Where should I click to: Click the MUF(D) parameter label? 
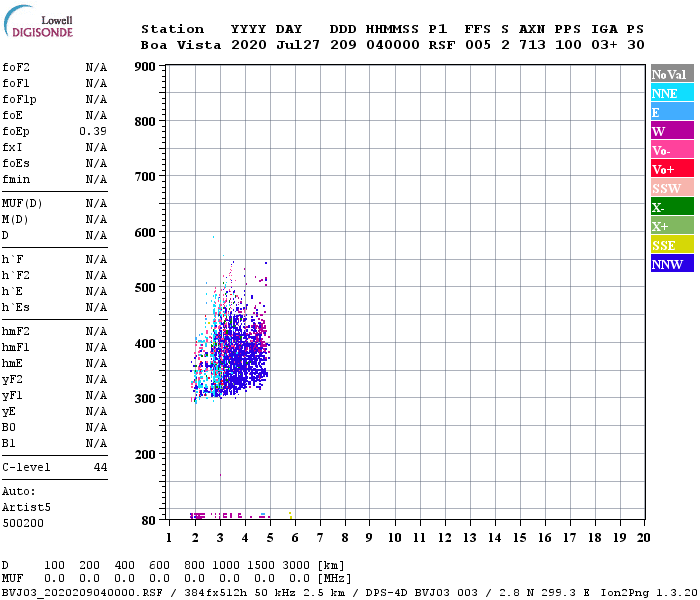pyautogui.click(x=22, y=204)
